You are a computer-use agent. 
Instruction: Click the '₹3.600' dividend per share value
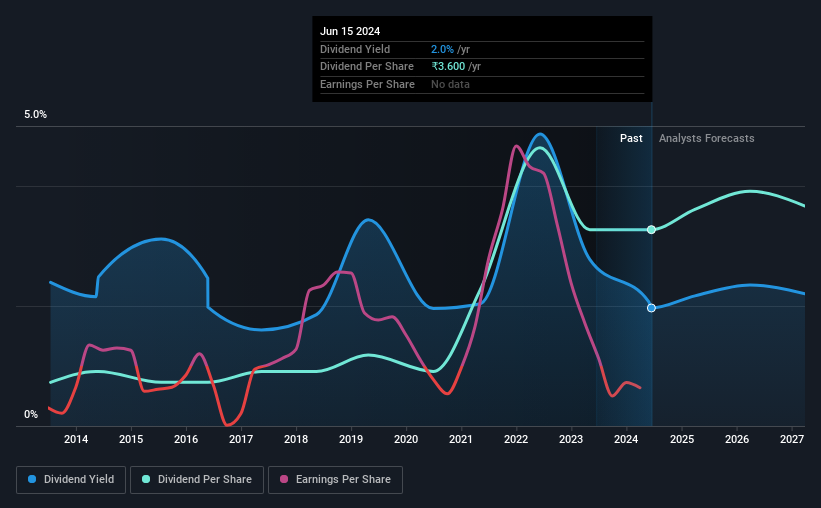[x=448, y=67]
